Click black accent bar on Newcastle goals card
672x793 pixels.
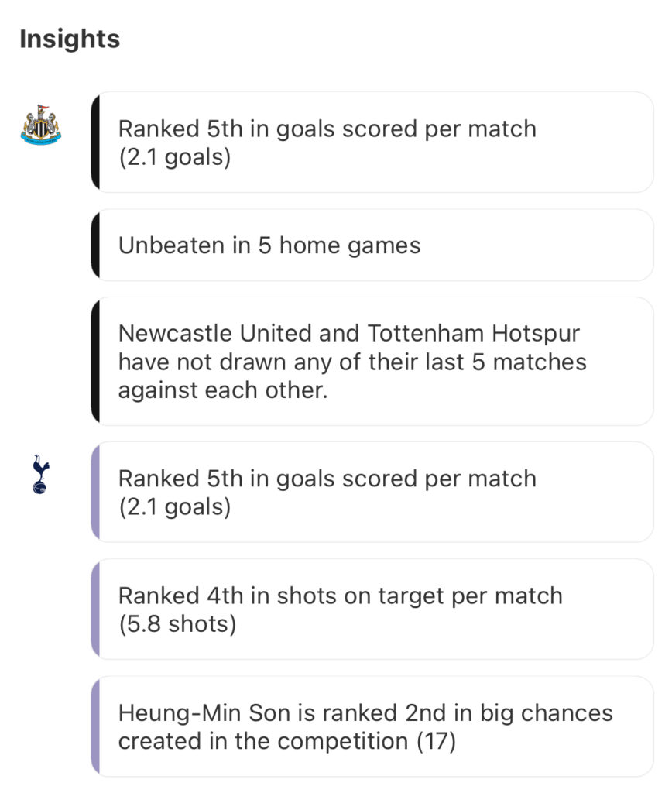pos(95,142)
